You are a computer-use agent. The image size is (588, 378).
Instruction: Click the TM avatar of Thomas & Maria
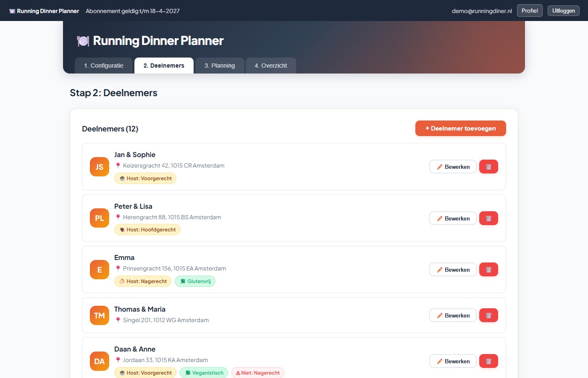coord(100,315)
